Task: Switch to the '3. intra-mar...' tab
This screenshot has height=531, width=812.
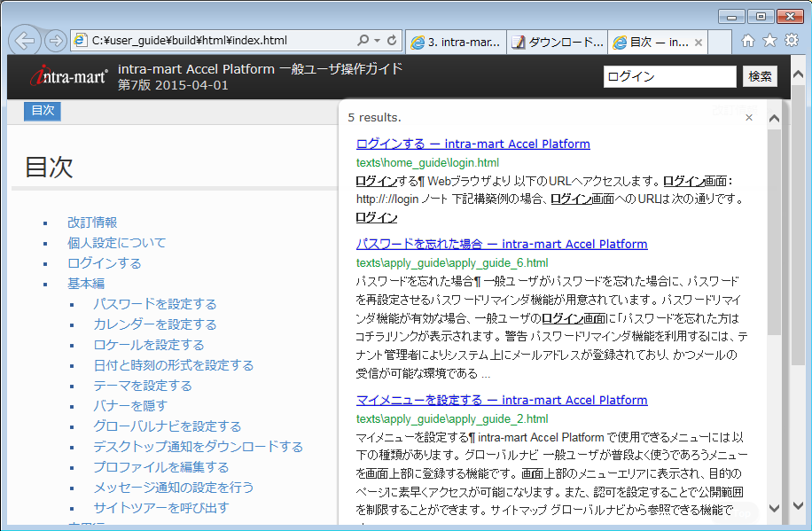Action: pos(456,42)
